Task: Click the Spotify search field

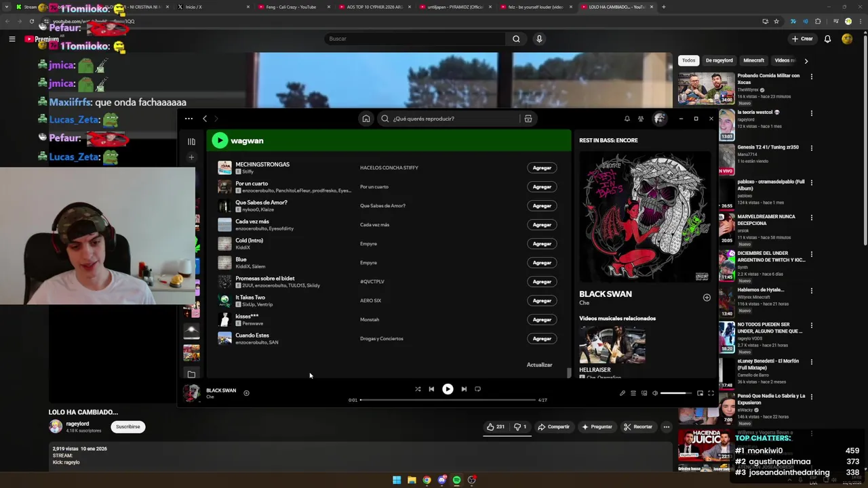Action: (448, 119)
